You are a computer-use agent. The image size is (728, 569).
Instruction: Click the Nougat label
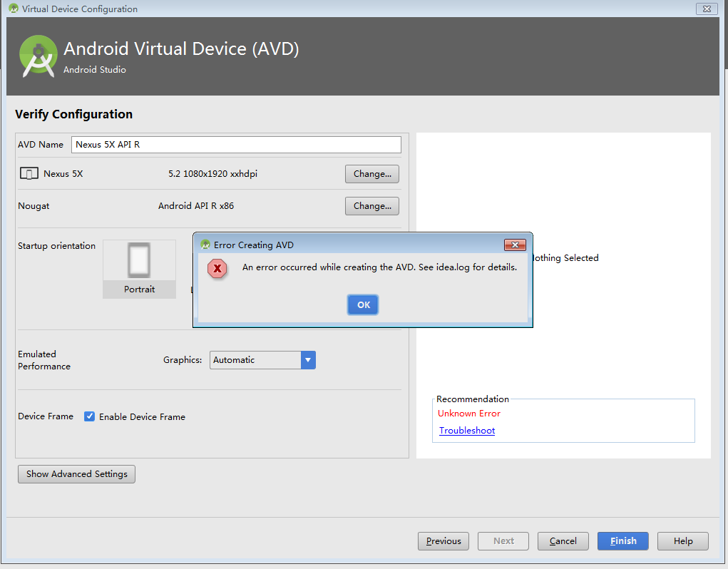click(34, 205)
